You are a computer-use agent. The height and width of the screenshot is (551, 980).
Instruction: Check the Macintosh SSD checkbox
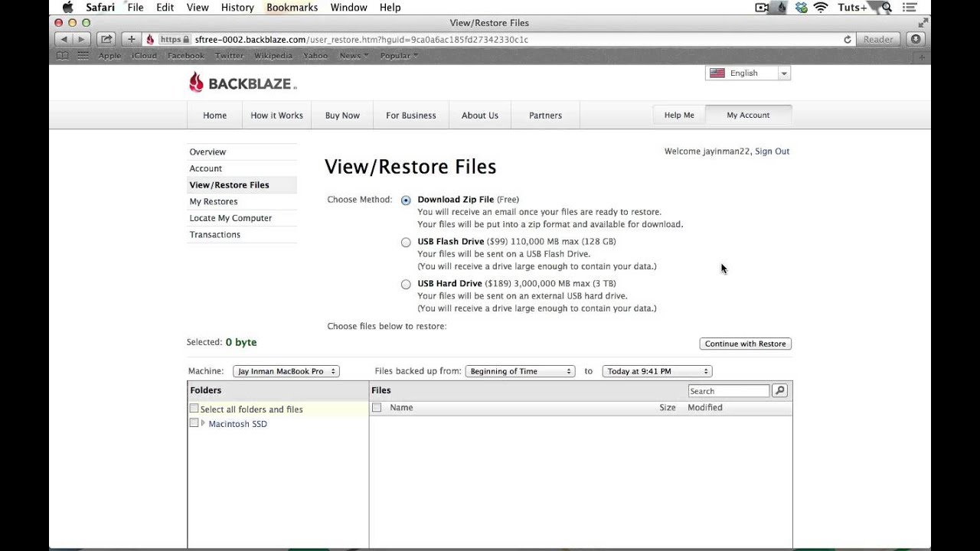click(x=194, y=423)
